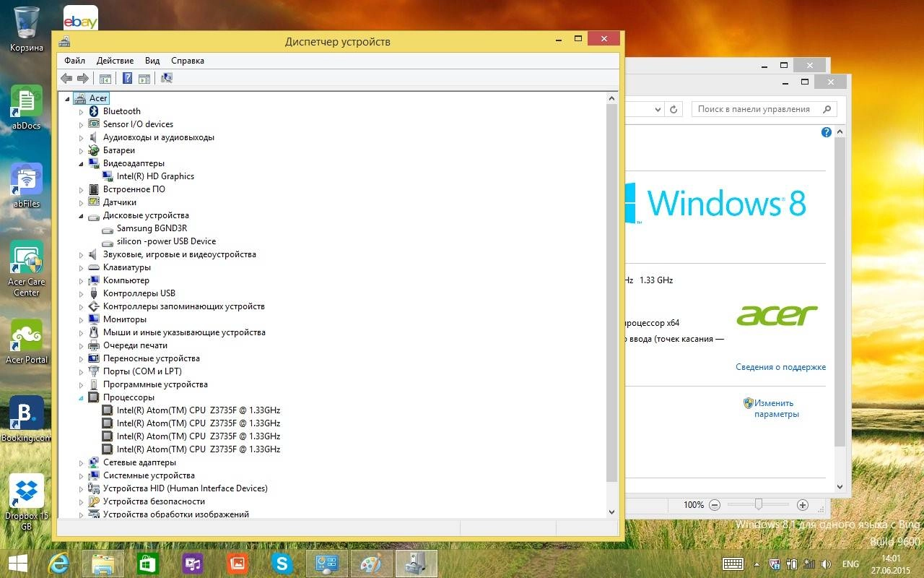Select the Программные устройства row
924x578 pixels.
[155, 384]
